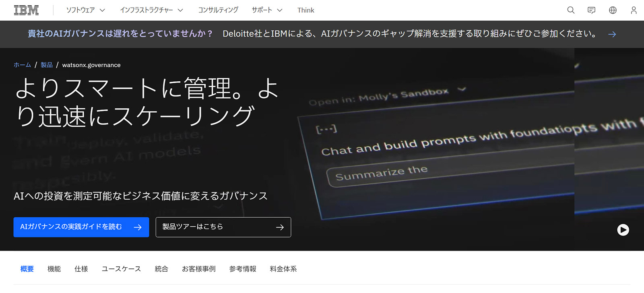Screen dimensions: 644x293
Task: Select the 仕様 tab
Action: (81, 269)
